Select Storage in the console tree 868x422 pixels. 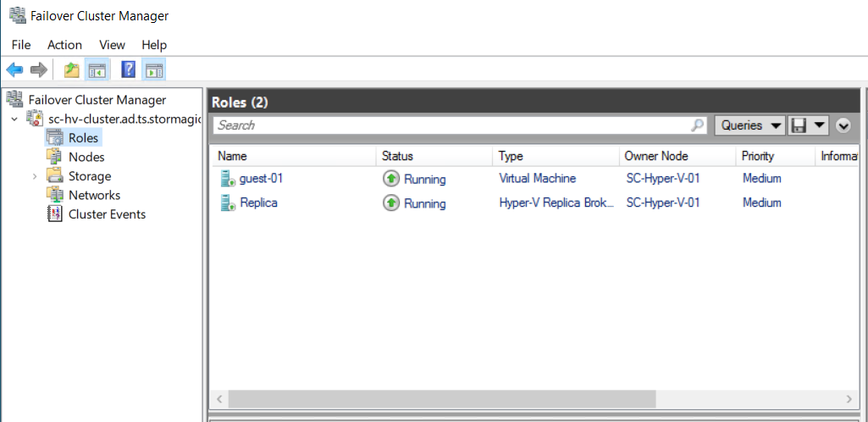click(90, 176)
